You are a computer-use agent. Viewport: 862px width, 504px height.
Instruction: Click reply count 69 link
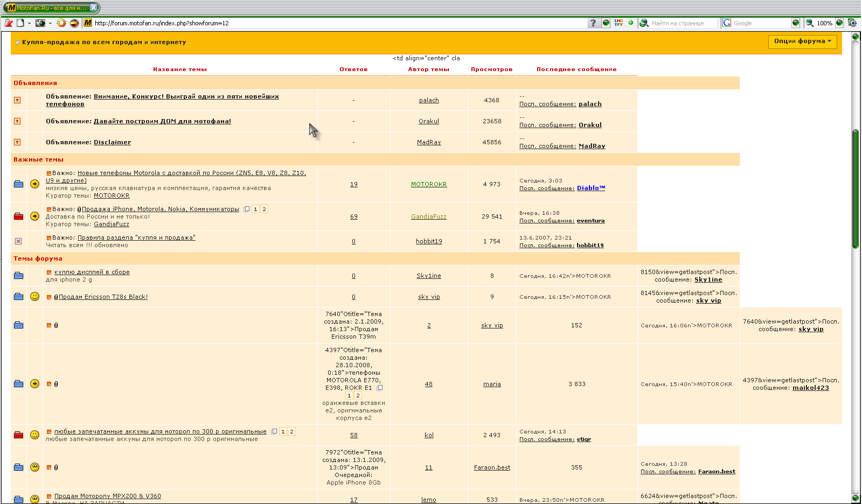(x=353, y=216)
